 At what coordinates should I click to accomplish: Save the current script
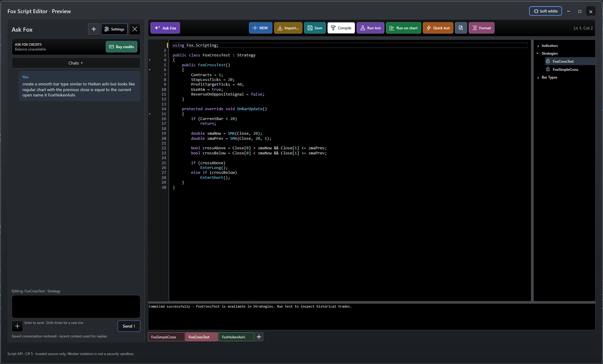pyautogui.click(x=315, y=28)
